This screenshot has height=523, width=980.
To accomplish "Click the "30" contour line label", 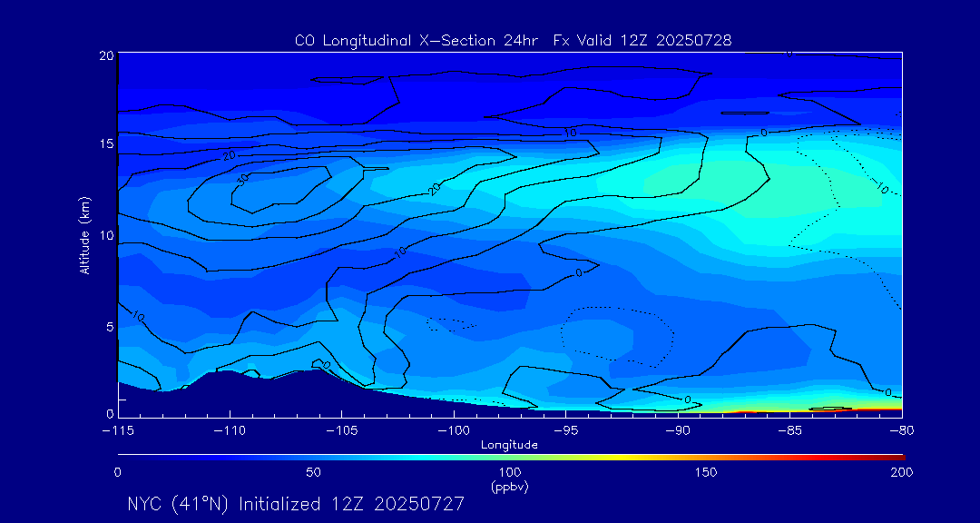I will (x=242, y=179).
